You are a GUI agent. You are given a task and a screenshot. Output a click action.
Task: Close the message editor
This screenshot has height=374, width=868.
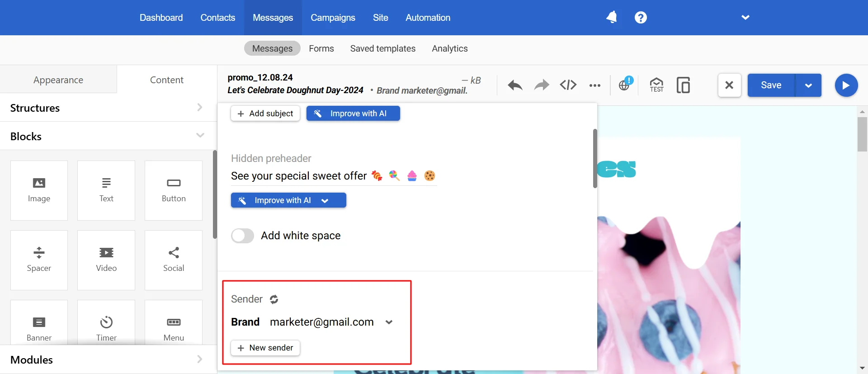tap(729, 85)
